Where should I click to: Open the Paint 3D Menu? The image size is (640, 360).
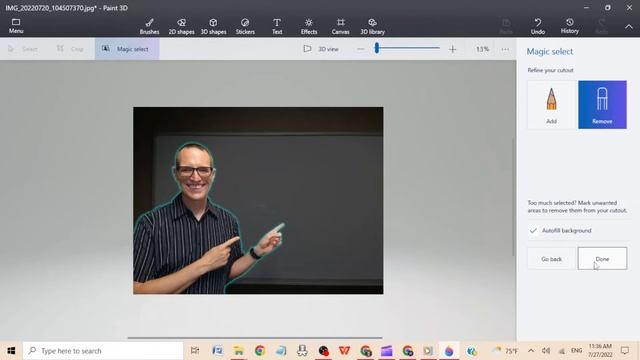[x=16, y=26]
